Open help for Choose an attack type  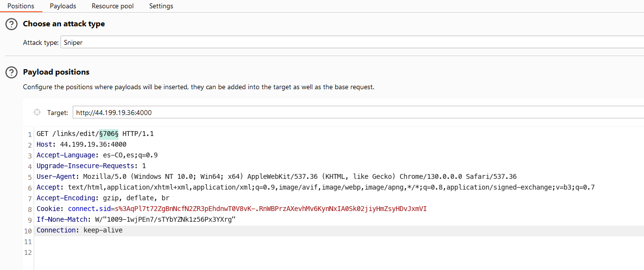coord(11,24)
